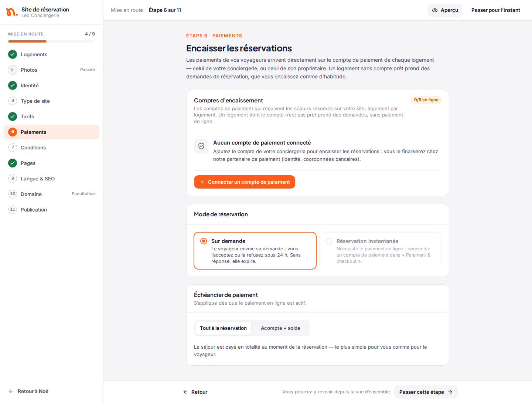Open the Langue & SEO step
This screenshot has width=532, height=403.
[x=51, y=179]
